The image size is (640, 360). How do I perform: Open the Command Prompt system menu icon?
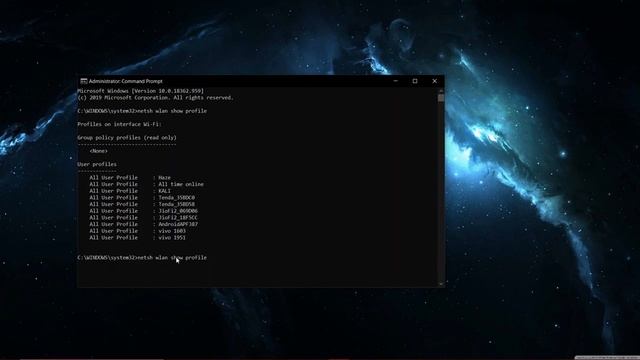pos(84,81)
